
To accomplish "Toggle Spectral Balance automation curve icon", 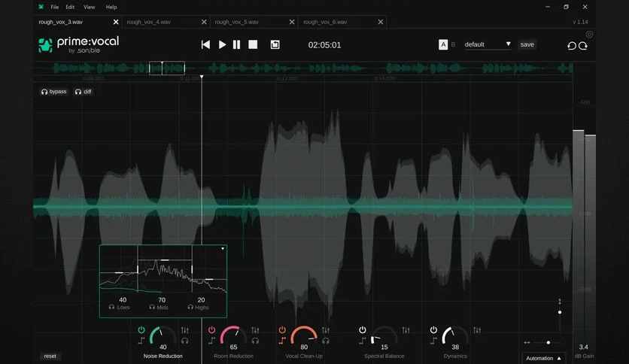I will [362, 341].
